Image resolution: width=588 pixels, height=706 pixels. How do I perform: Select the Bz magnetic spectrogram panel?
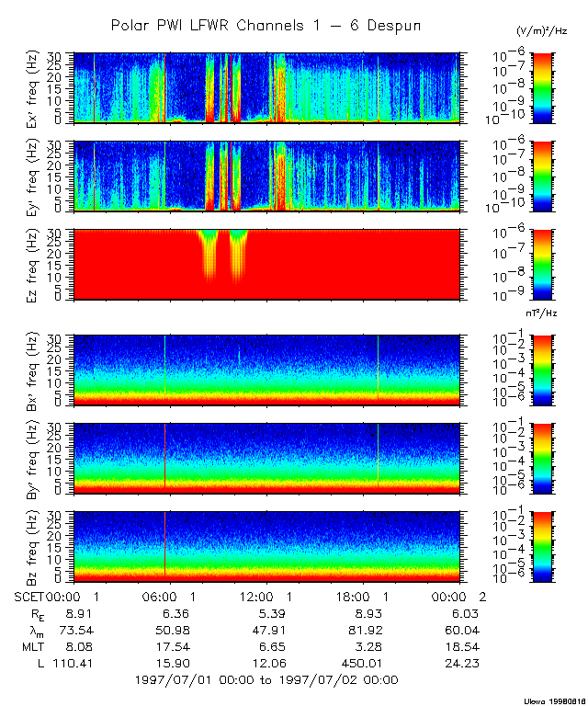(266, 545)
